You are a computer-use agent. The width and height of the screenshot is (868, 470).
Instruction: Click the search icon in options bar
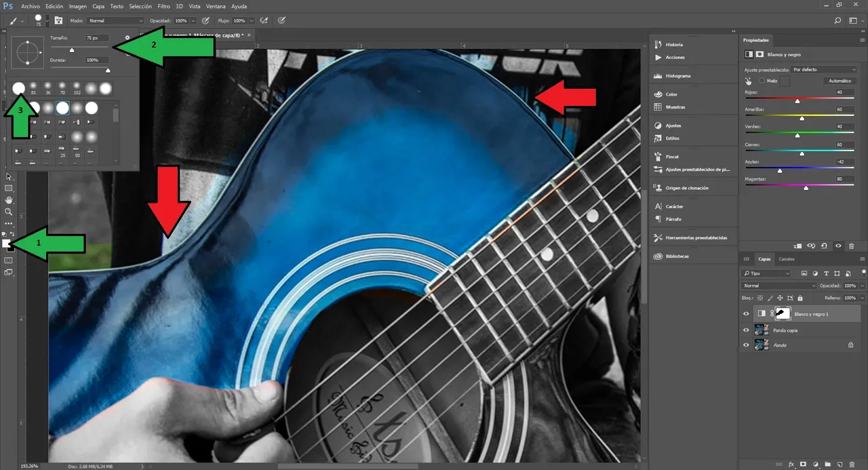point(838,21)
